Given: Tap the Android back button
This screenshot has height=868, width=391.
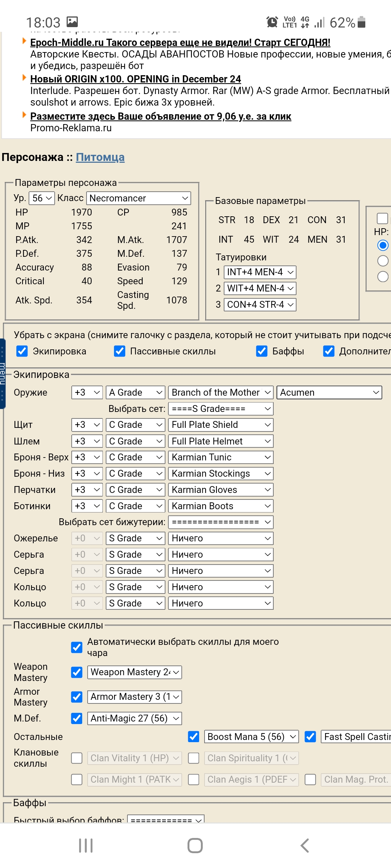Looking at the screenshot, I should (305, 846).
